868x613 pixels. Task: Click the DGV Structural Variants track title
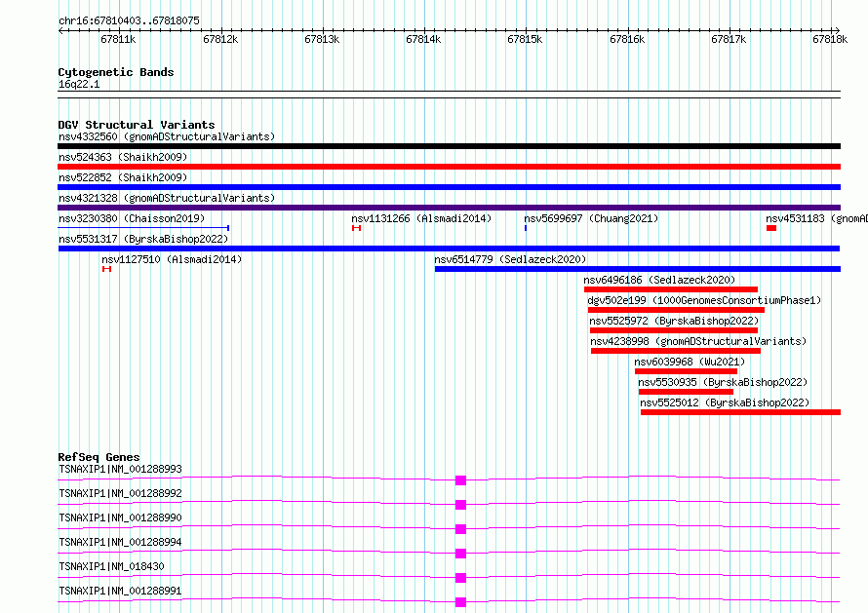[x=137, y=125]
